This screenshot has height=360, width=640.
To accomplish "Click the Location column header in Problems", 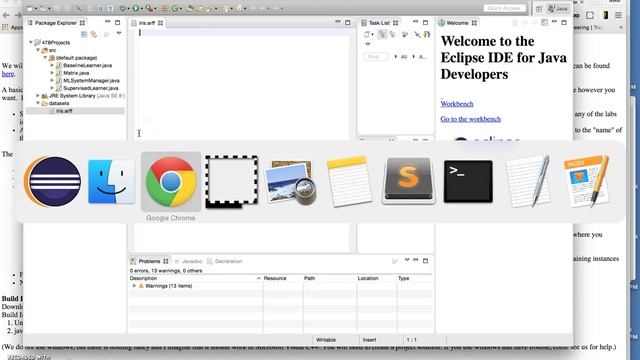I will coord(376,278).
